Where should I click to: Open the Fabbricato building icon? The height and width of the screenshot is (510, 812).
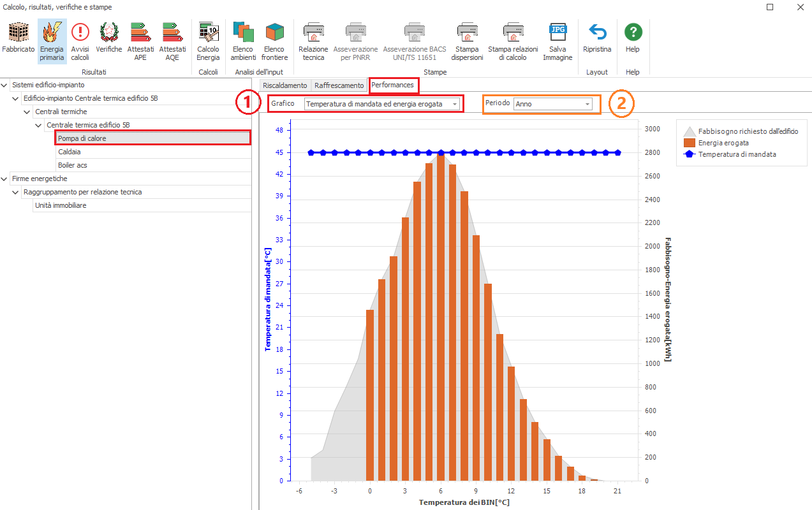click(18, 38)
